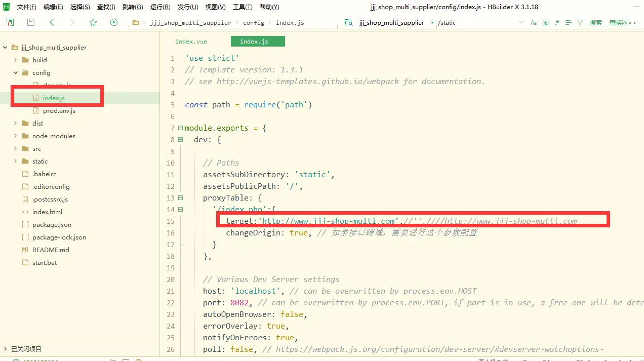Open the start.bat file
The height and width of the screenshot is (361, 644).
click(45, 263)
